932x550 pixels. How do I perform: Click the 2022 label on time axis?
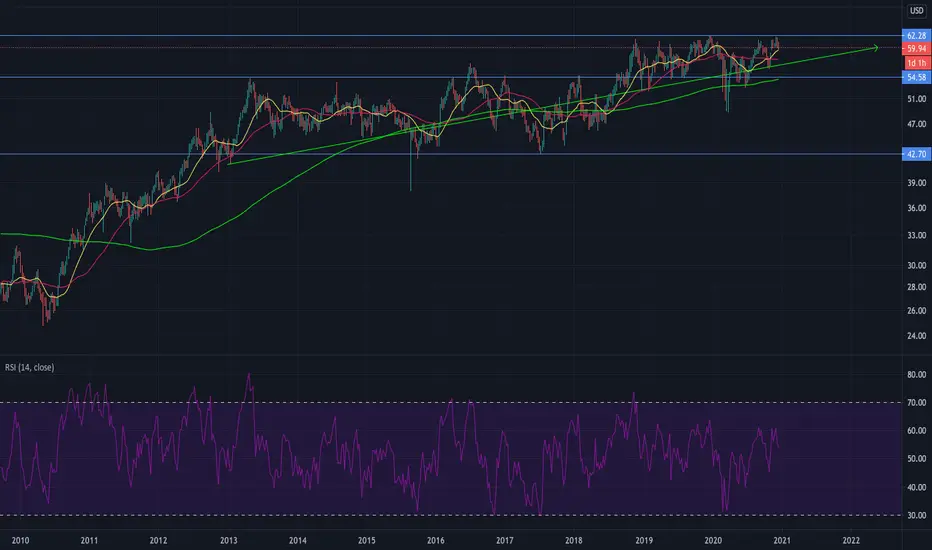coord(851,540)
